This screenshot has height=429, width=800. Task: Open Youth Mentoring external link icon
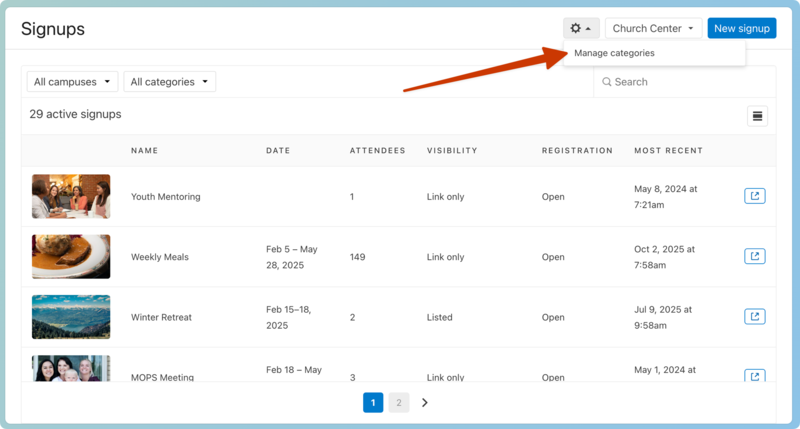click(755, 196)
